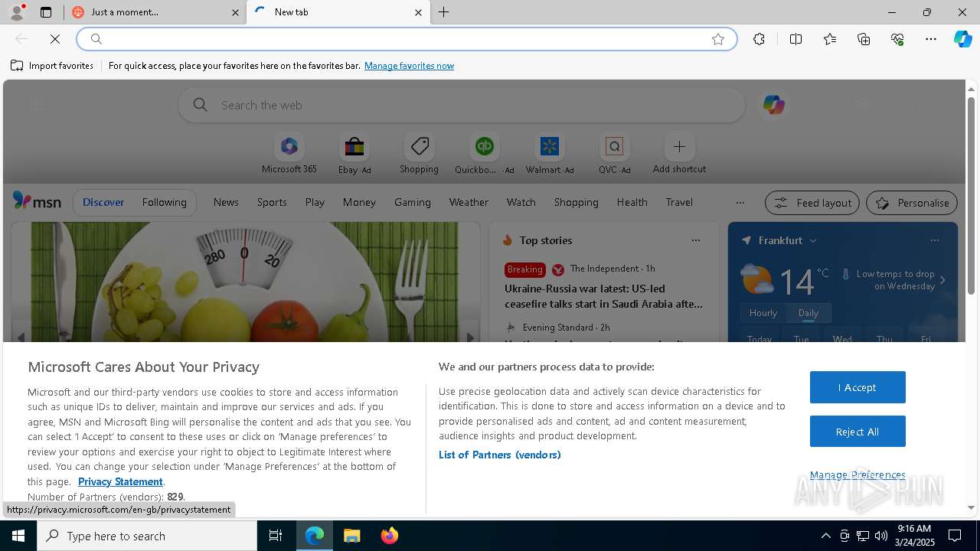Open the Collections icon
The width and height of the screenshot is (980, 551).
(864, 39)
